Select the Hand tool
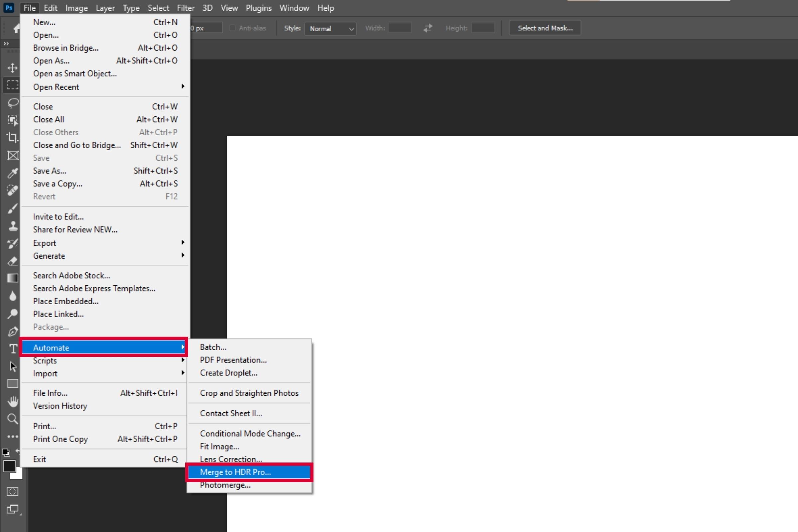The width and height of the screenshot is (798, 532). 13,401
